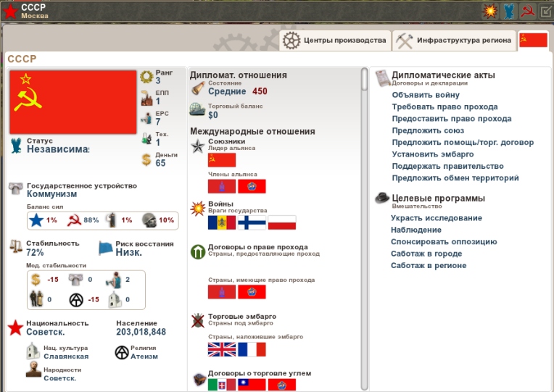This screenshot has height=392, width=554.
Task: Click the Дипломатические акты document icon
Action: pyautogui.click(x=382, y=78)
